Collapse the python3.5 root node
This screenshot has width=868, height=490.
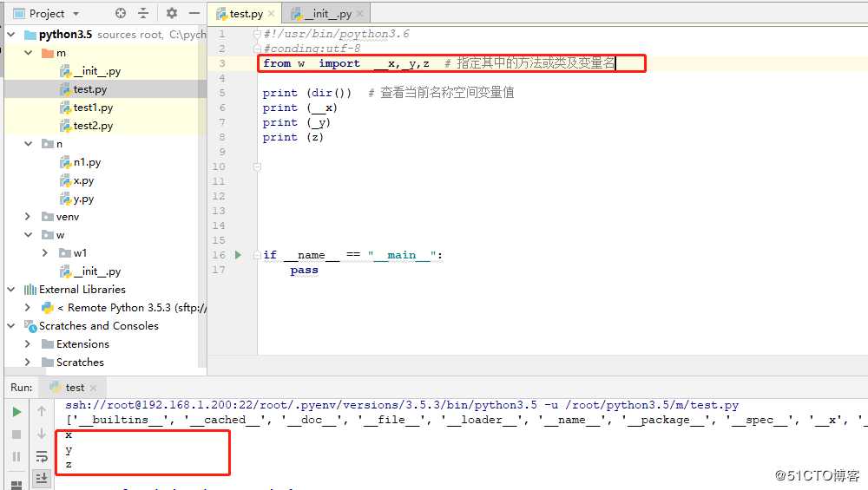tap(11, 35)
